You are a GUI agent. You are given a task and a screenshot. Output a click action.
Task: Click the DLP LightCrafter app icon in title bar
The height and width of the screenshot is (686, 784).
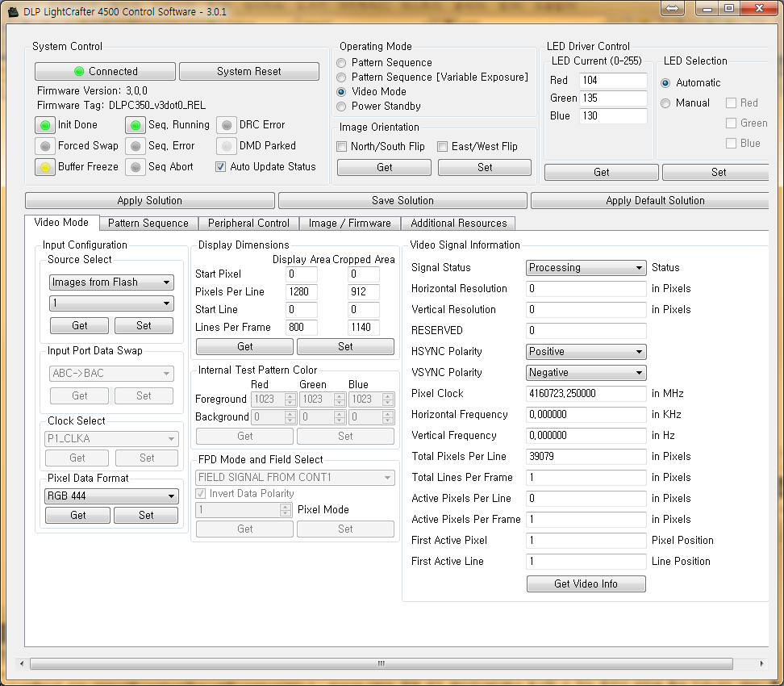(x=13, y=11)
